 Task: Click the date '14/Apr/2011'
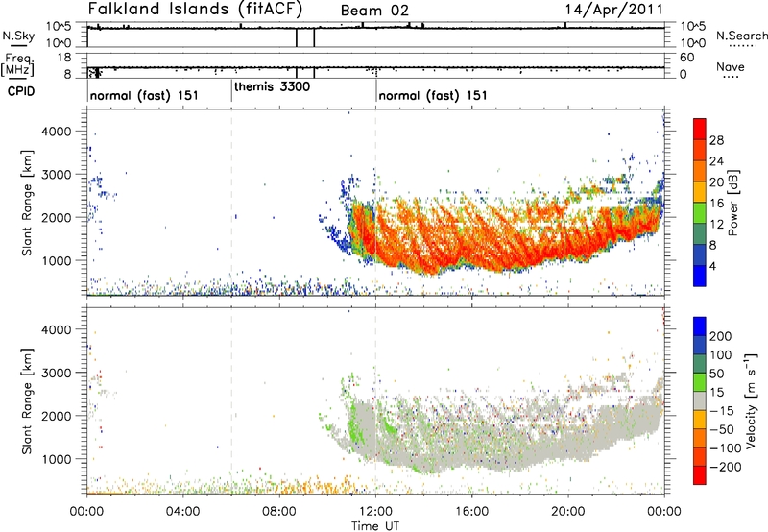pos(613,10)
